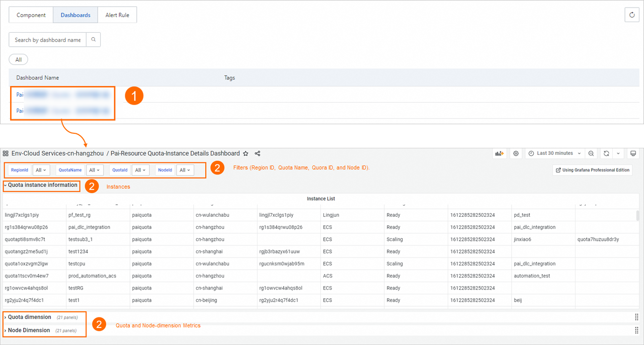Switch to the Alert Rule tab
The image size is (644, 345).
(117, 15)
